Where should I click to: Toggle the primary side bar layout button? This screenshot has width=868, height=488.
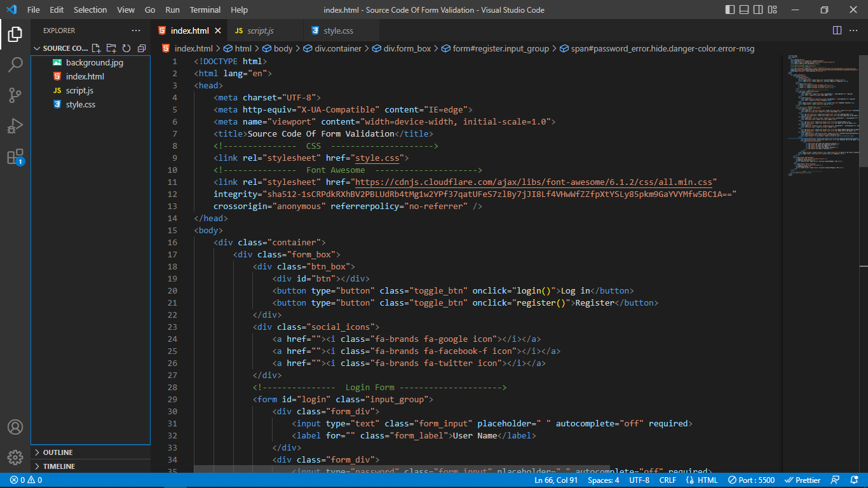[729, 10]
